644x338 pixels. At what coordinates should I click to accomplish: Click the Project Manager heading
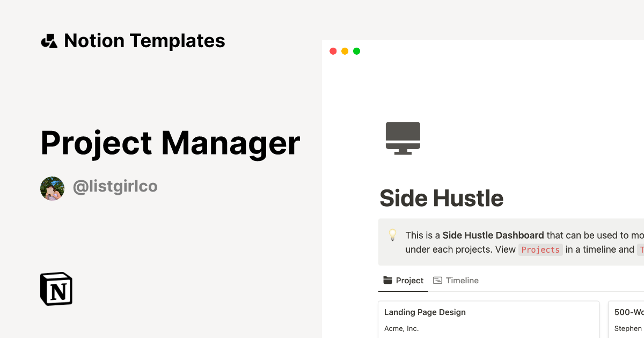pos(170,143)
